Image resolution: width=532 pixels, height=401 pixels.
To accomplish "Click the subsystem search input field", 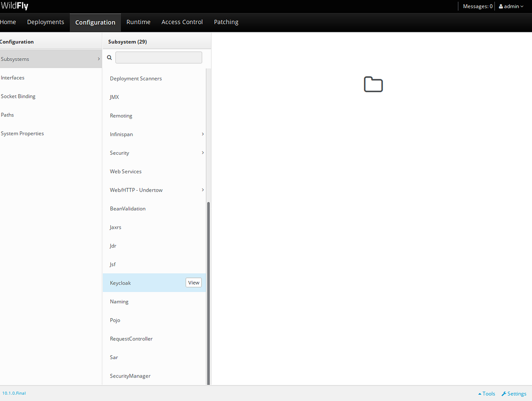I will point(159,57).
